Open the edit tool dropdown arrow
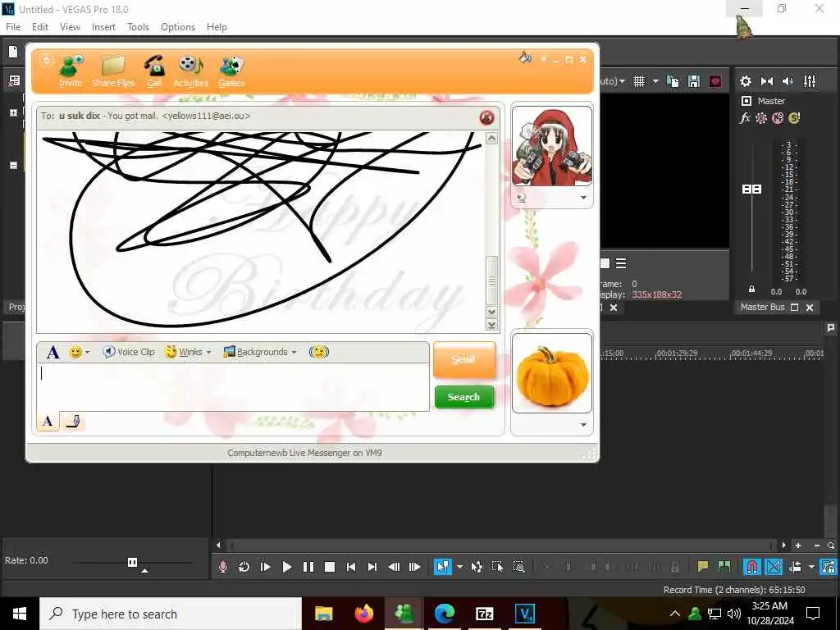840x630 pixels. [x=459, y=567]
